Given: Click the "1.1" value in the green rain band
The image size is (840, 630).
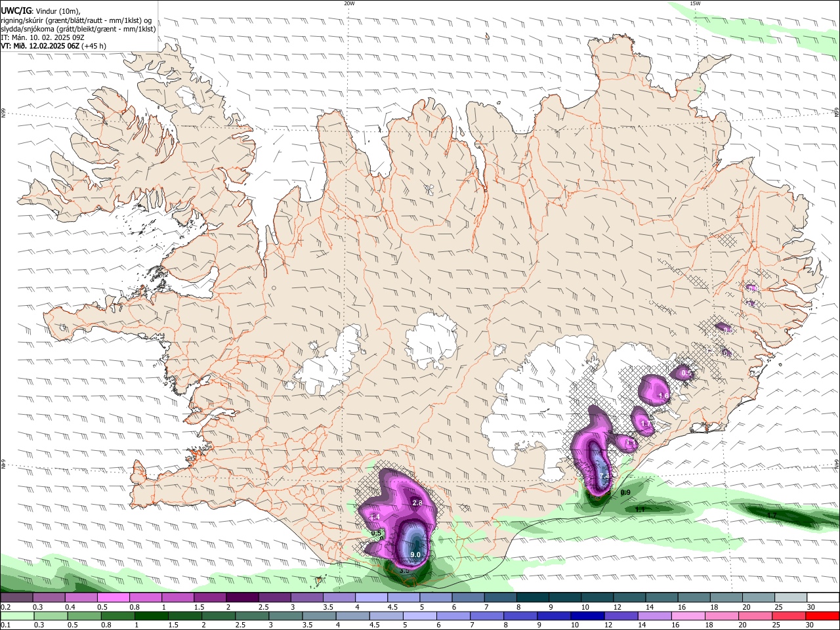Looking at the screenshot, I should pos(640,509).
